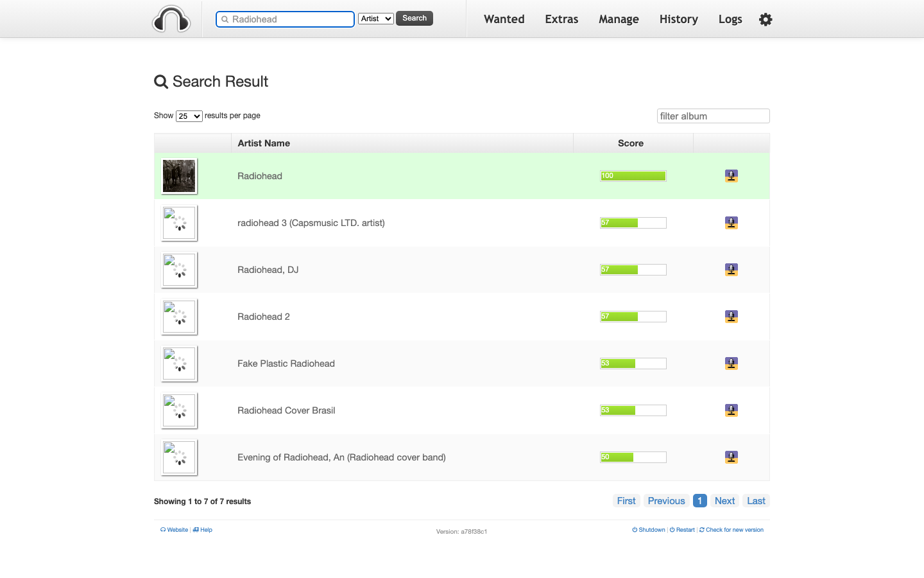
Task: Add Radiohead artist using its add icon
Action: [x=732, y=176]
